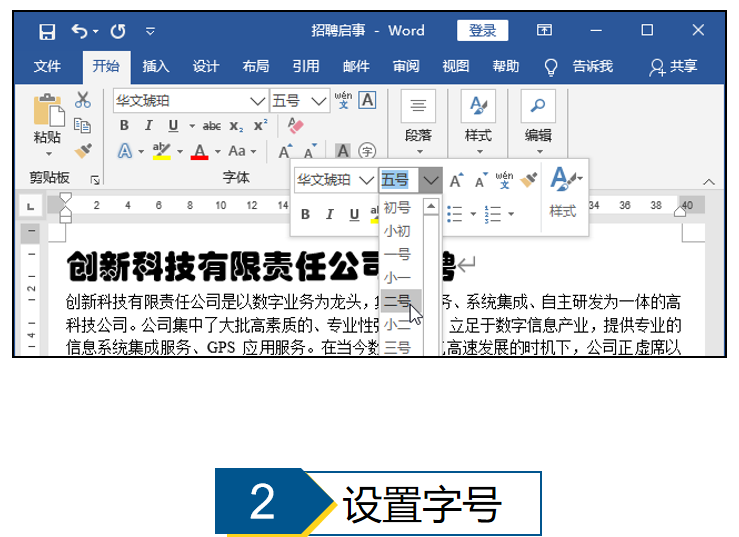
Task: Click the Character Shading A icon
Action: pos(343,151)
